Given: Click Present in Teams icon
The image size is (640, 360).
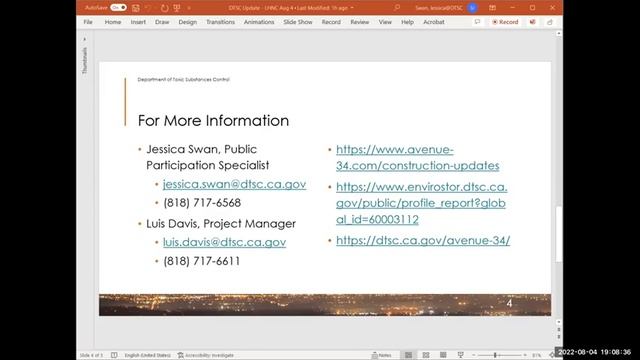Looking at the screenshot, I should pyautogui.click(x=533, y=22).
